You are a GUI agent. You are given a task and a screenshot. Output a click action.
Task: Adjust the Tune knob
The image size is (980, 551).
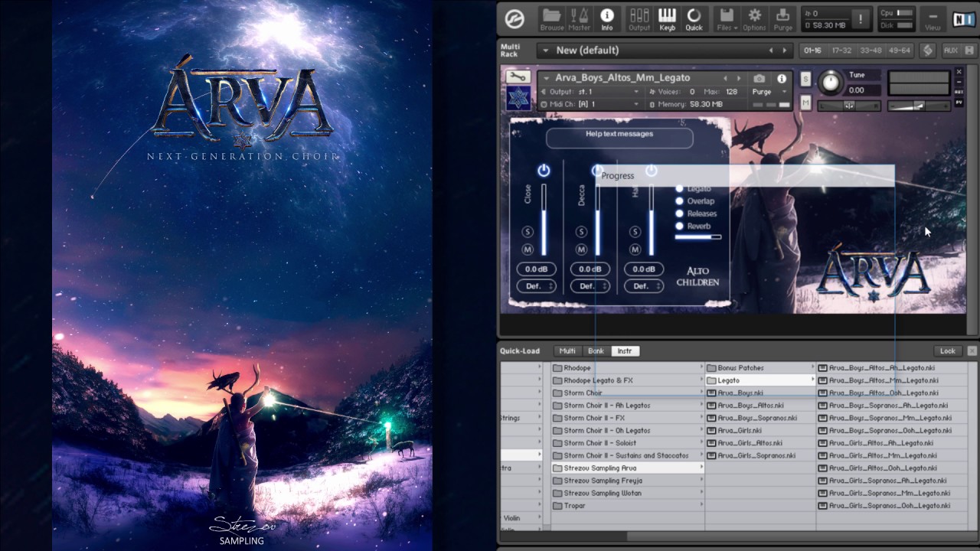(829, 82)
